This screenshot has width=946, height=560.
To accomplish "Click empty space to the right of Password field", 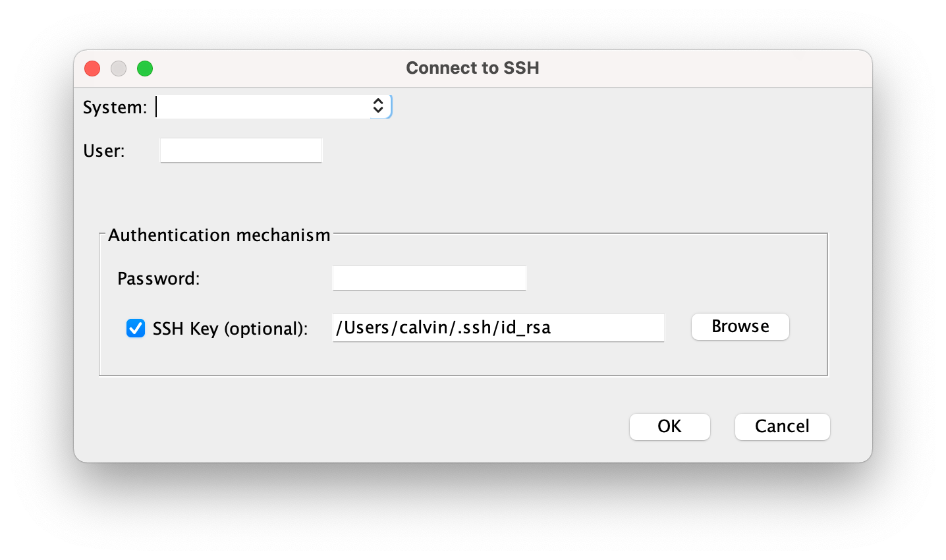I will 672,278.
